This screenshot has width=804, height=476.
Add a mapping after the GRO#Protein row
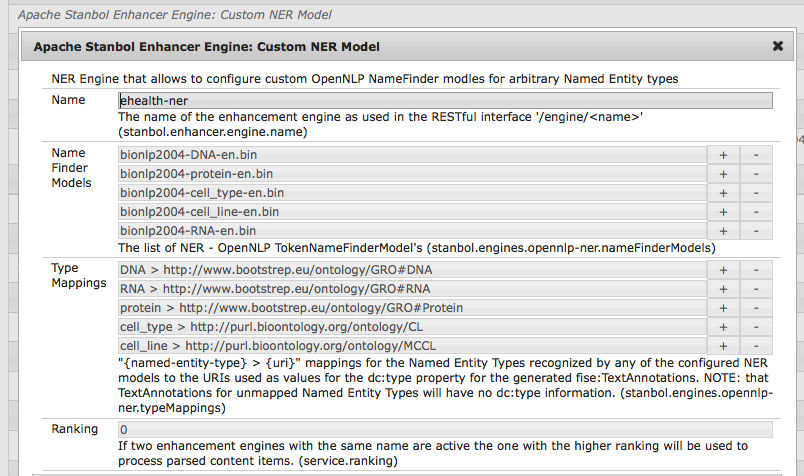pyautogui.click(x=723, y=308)
